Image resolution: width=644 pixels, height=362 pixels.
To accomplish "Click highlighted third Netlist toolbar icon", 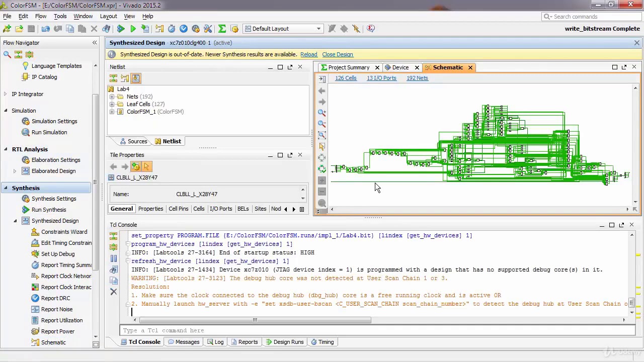I will click(136, 78).
